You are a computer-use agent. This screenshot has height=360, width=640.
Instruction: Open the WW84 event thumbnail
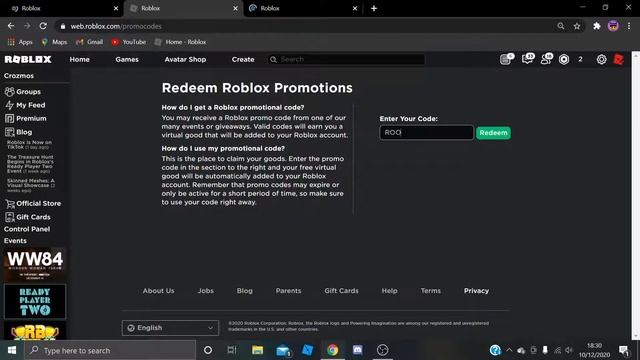point(35,264)
